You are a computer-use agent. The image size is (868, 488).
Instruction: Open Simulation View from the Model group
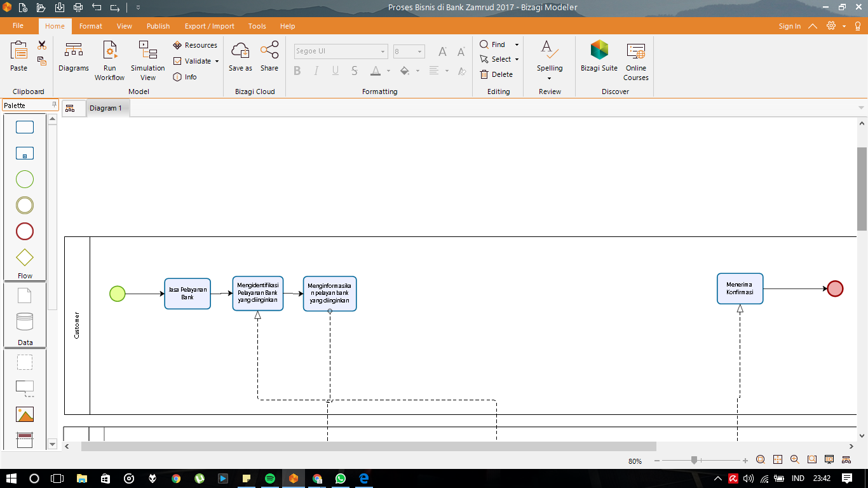point(147,60)
